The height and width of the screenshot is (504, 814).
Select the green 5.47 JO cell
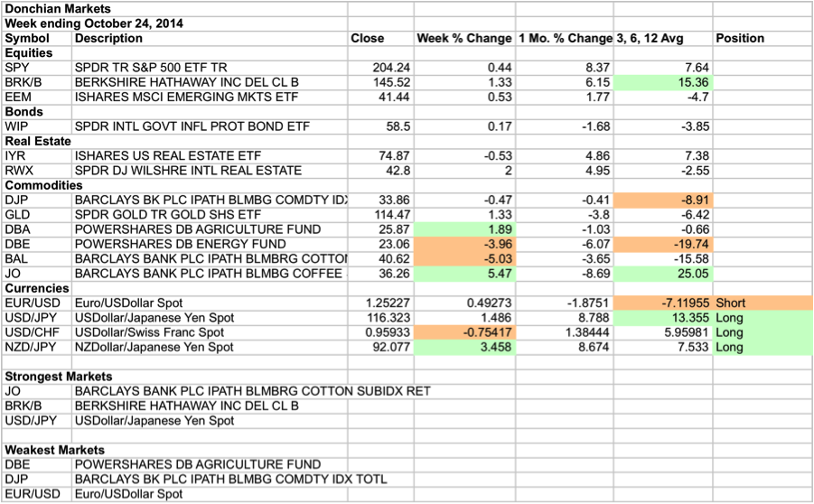coord(464,274)
